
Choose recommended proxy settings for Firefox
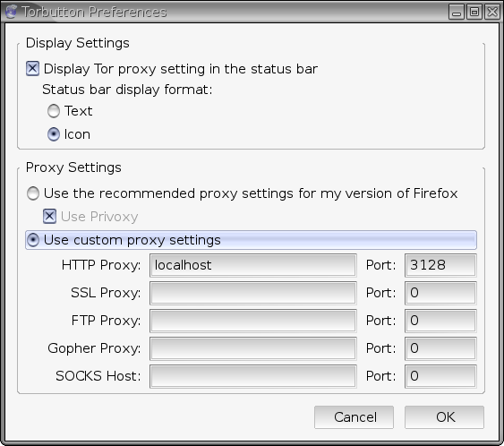[x=33, y=193]
